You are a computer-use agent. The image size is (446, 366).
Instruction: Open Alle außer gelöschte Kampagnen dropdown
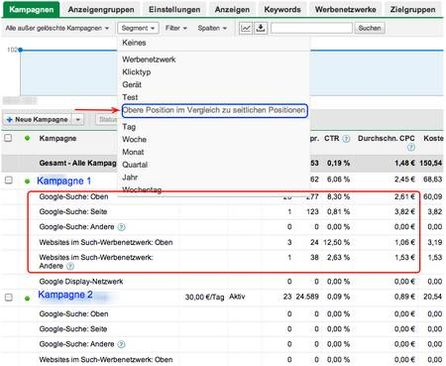pyautogui.click(x=57, y=28)
